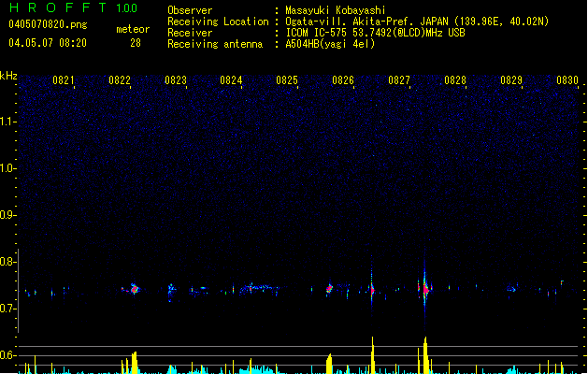This screenshot has height=374, width=588.
Task: Click the 0821 time marker
Action: point(63,80)
